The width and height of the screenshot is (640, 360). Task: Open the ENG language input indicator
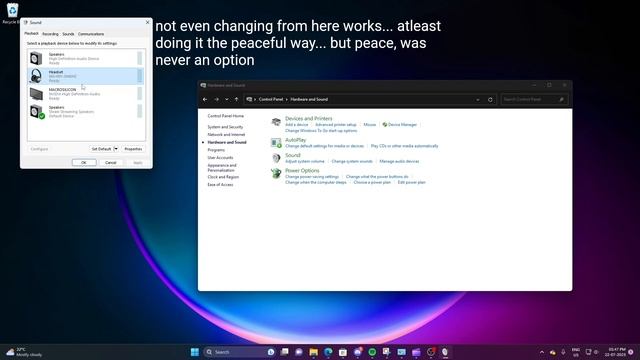pos(576,352)
